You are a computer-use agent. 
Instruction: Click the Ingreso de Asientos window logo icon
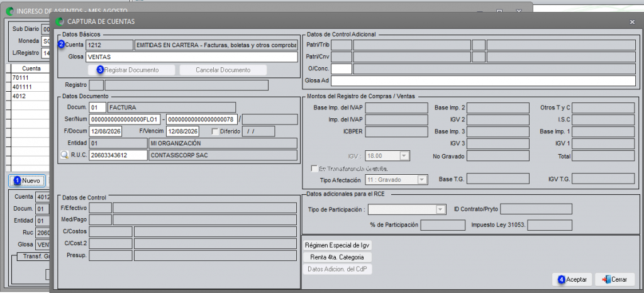tap(10, 11)
